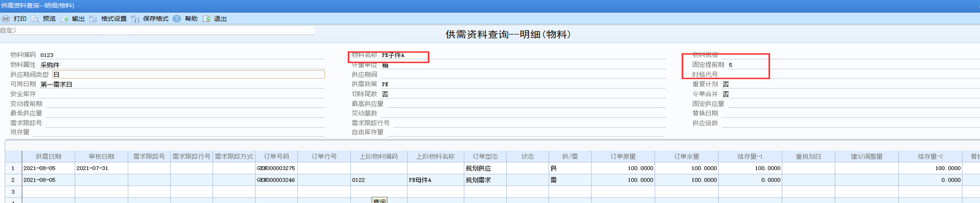The width and height of the screenshot is (980, 203).
Task: Click order number GEN000003246
Action: click(276, 180)
